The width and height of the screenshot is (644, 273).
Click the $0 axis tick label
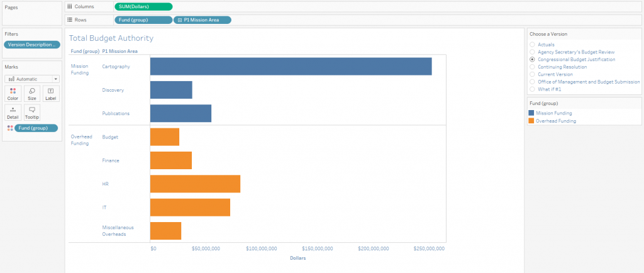(153, 248)
